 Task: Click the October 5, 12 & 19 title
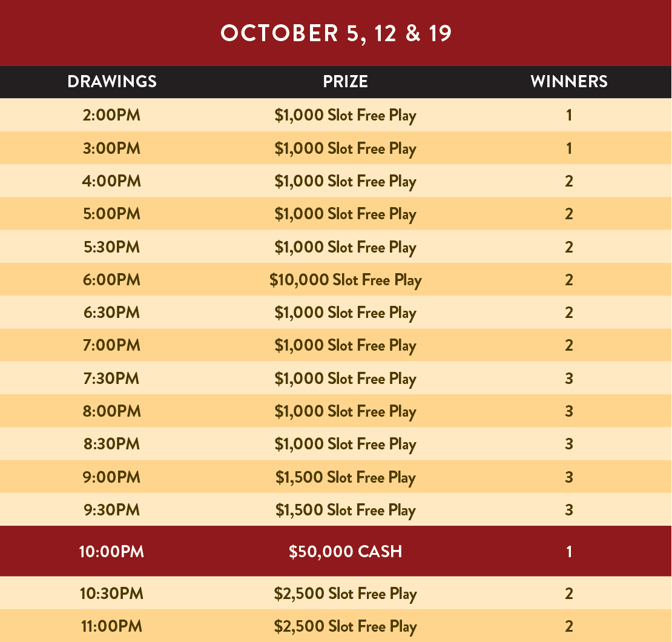(336, 33)
